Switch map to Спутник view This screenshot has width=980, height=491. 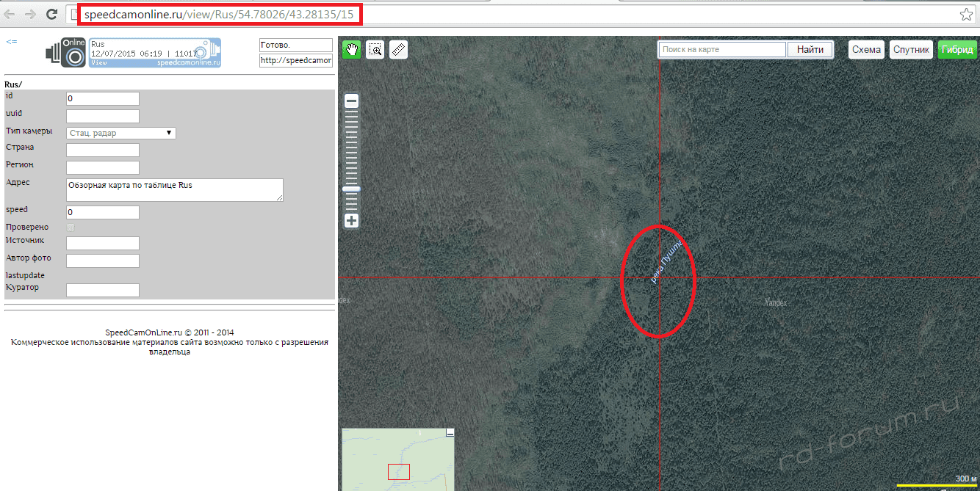click(911, 50)
